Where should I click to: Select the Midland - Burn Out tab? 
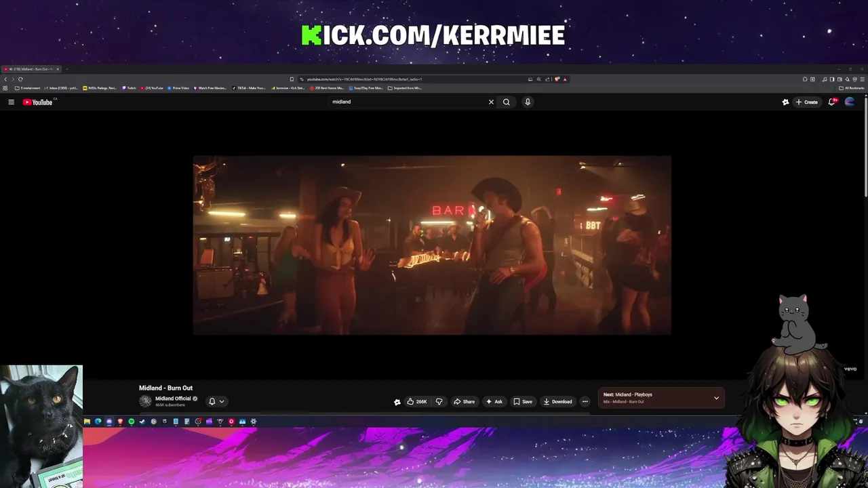tap(31, 69)
